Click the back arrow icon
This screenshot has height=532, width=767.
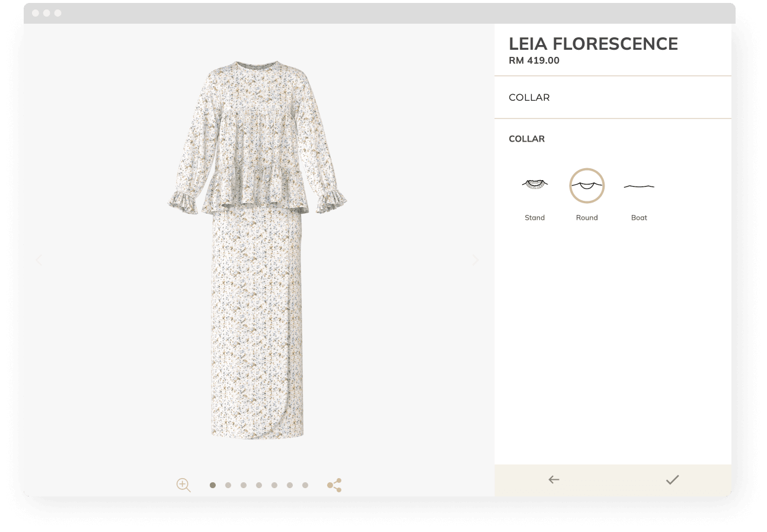[554, 480]
